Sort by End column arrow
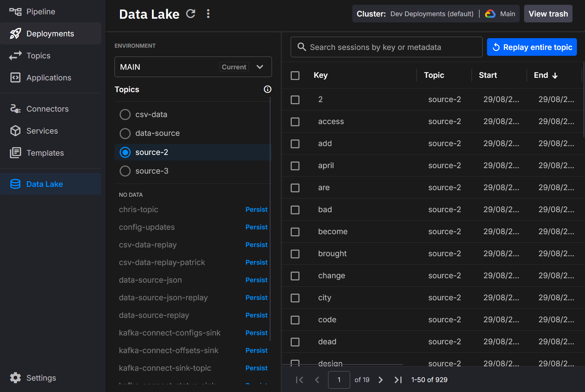585x392 pixels. (x=555, y=76)
